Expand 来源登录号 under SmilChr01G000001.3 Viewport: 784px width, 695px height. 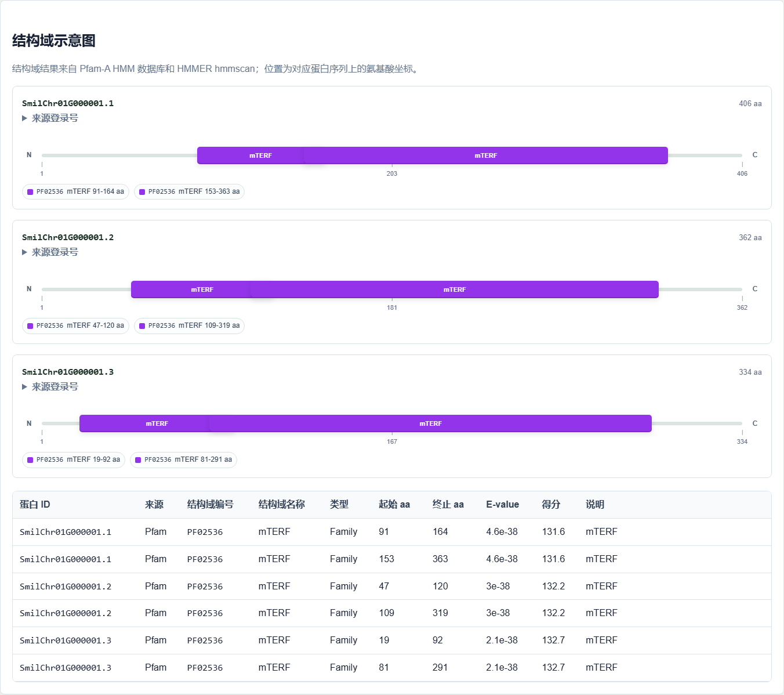(50, 387)
